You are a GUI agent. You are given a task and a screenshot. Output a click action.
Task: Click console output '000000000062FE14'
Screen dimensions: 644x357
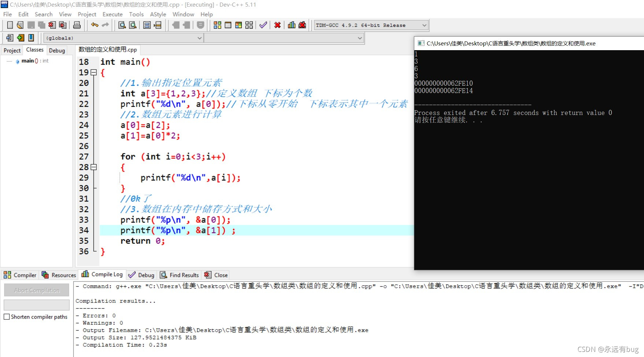[444, 91]
